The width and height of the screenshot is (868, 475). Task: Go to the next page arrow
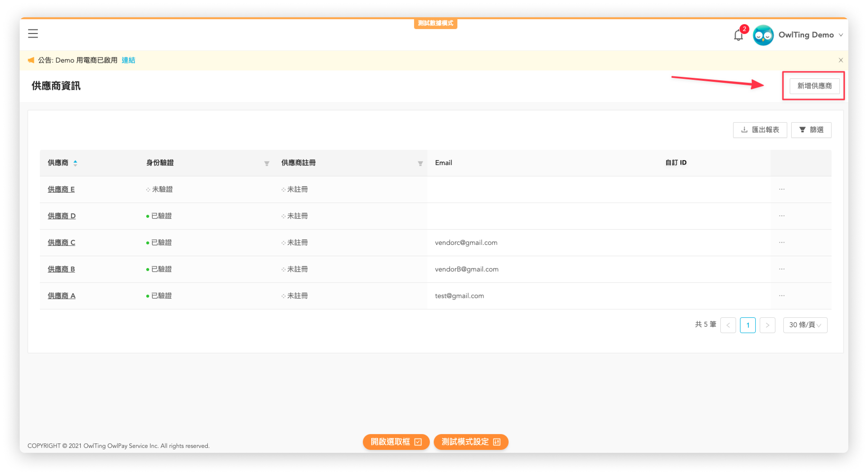pos(767,325)
